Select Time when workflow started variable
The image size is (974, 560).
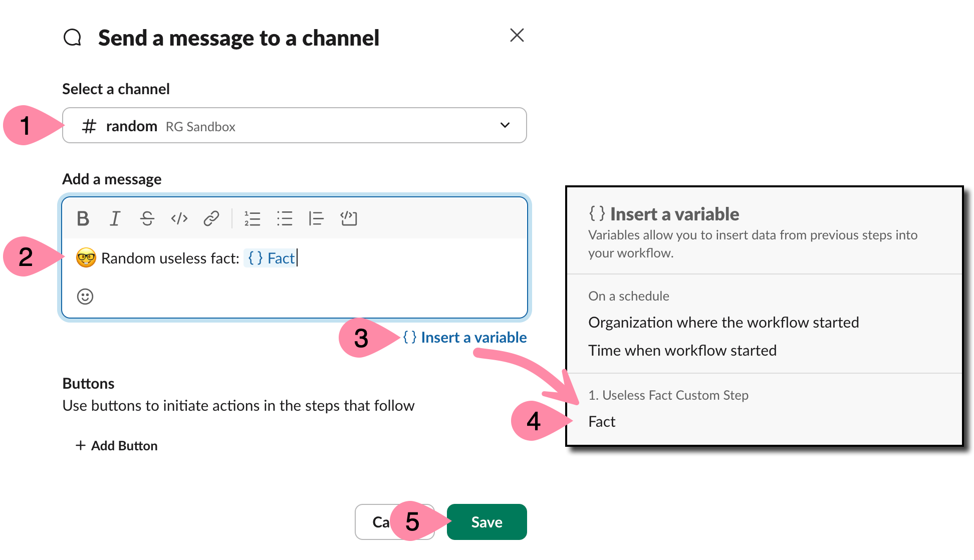(682, 351)
